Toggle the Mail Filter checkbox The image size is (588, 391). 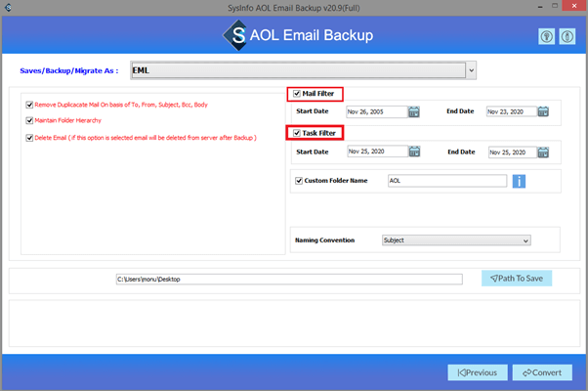[x=297, y=94]
